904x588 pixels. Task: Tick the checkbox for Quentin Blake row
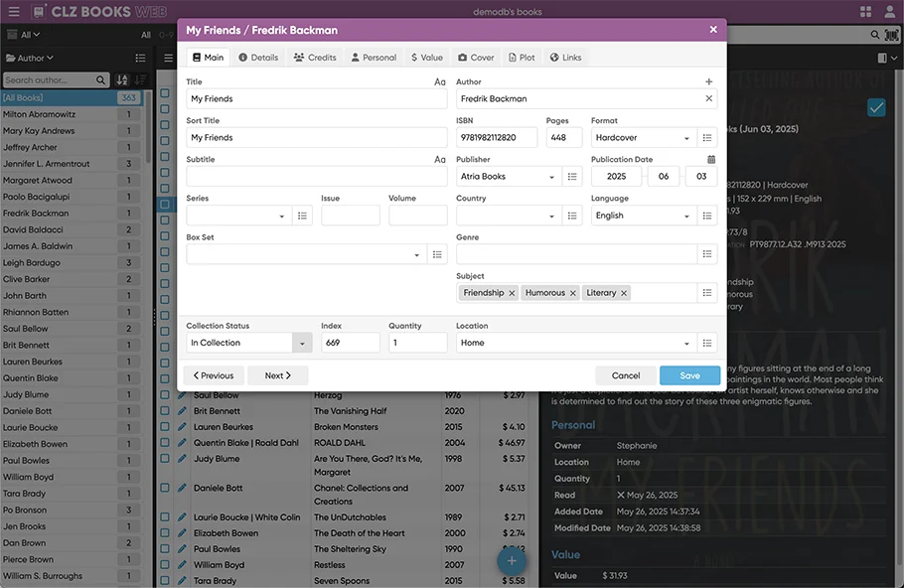[x=165, y=443]
